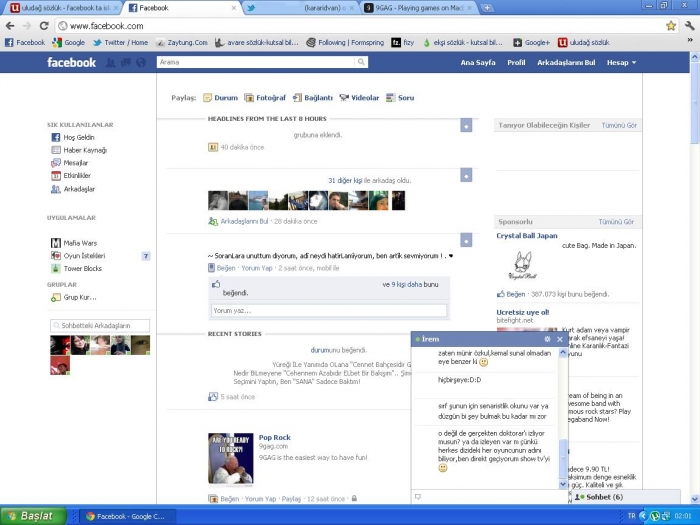700x525 pixels.
Task: Open the Pop Rock 9gag link
Action: point(275,438)
